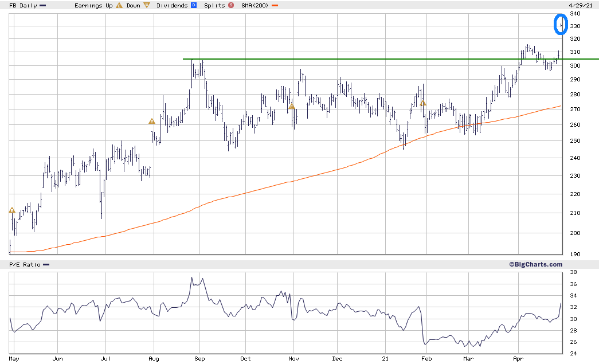Click the Earnings Up triangle legend icon
Viewport: 599px width, 364px height.
point(119,6)
